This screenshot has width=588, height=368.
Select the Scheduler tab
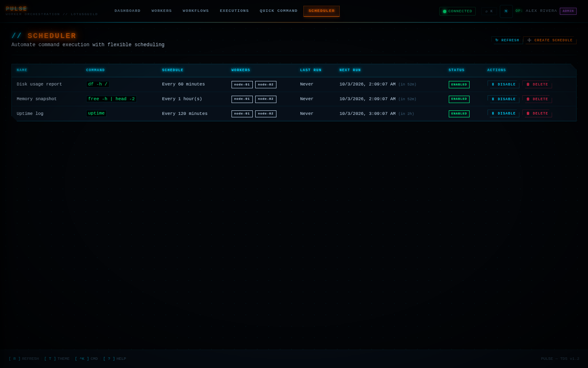pos(321,11)
